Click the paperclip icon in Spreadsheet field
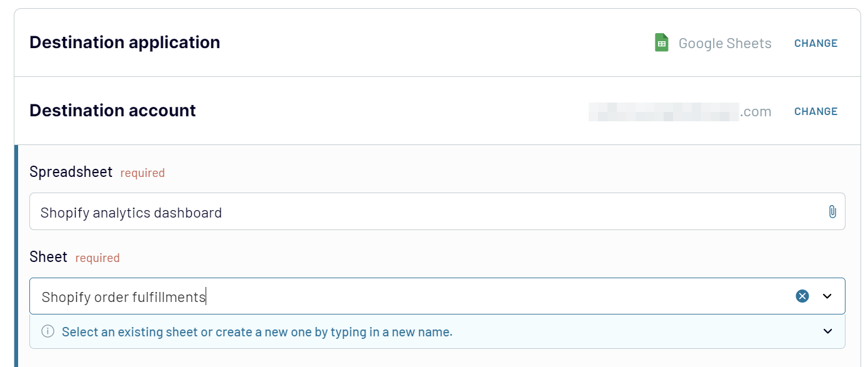868x367 pixels. [x=832, y=212]
